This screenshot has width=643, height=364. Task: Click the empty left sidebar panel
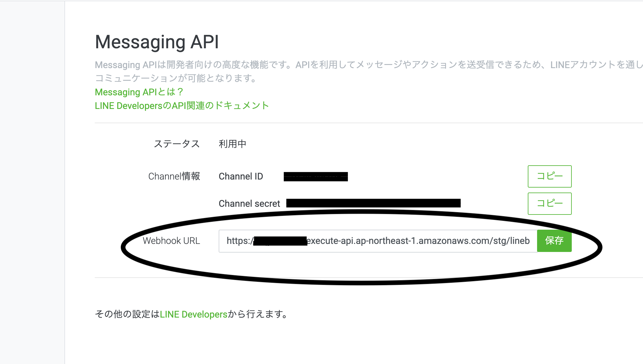[31, 182]
